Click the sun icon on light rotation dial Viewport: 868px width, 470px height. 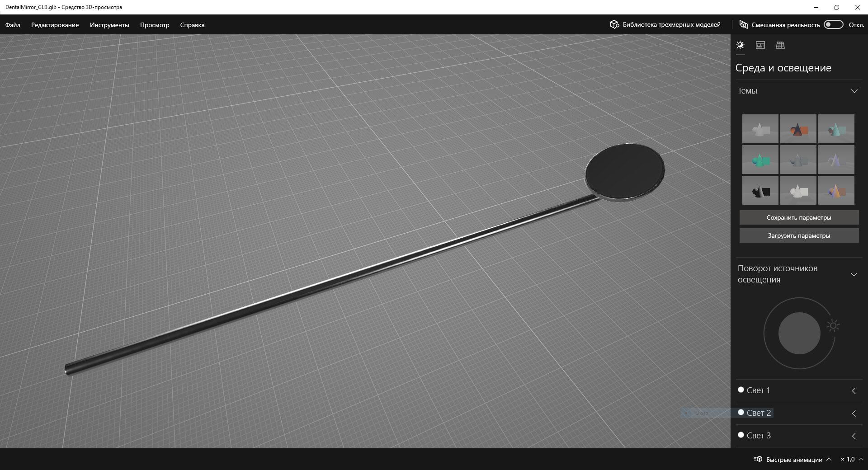point(833,326)
